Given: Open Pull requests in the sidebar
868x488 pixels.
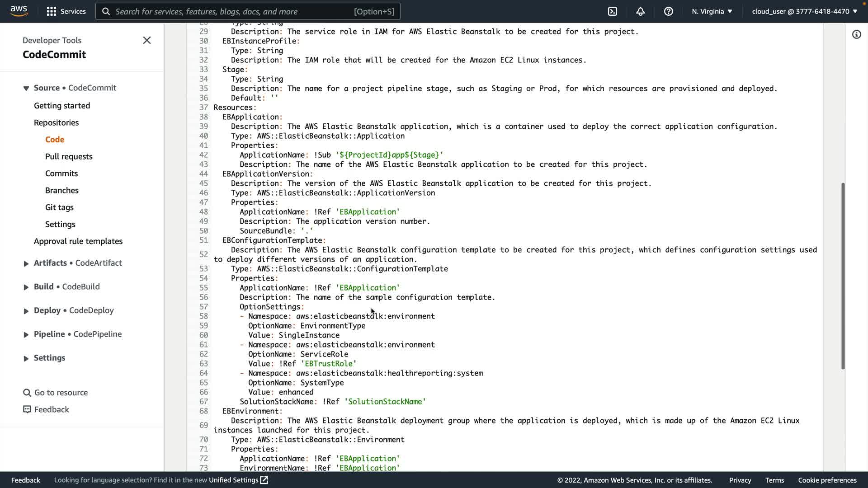Looking at the screenshot, I should (x=69, y=156).
